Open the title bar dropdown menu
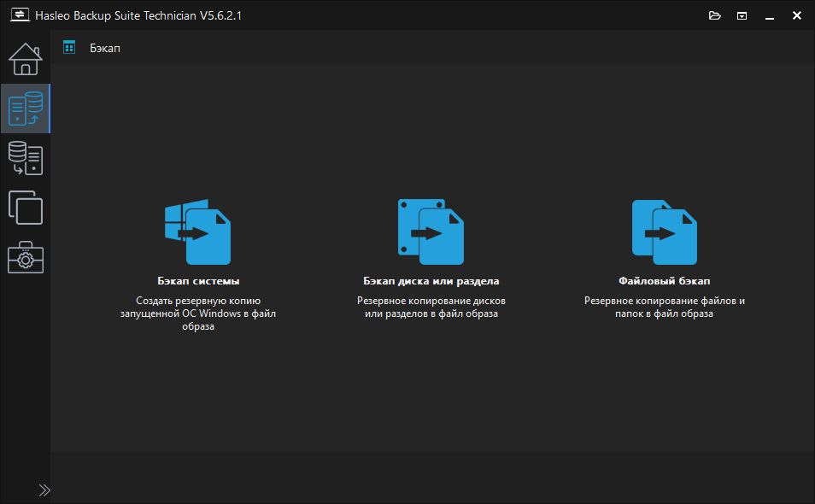 tap(742, 15)
